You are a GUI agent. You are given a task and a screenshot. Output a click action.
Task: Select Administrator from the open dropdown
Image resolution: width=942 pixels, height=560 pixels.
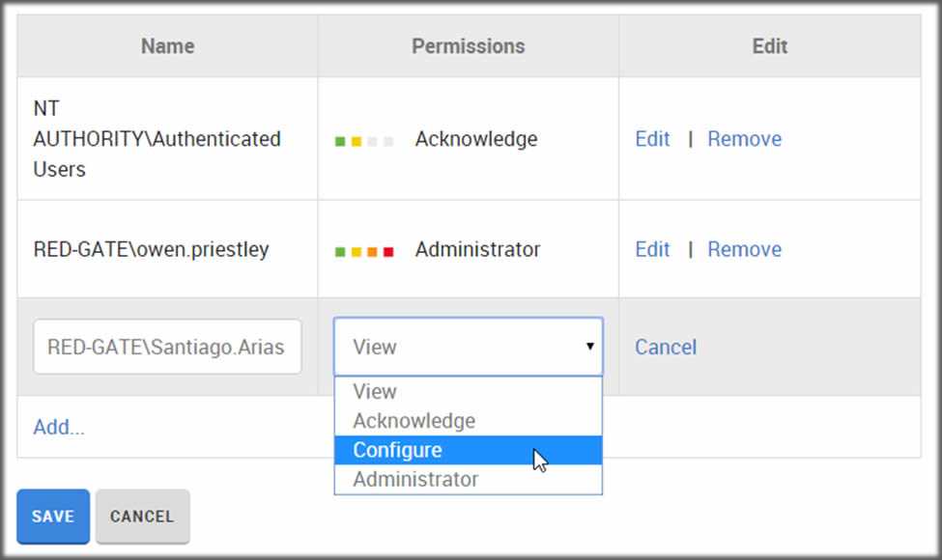(415, 479)
